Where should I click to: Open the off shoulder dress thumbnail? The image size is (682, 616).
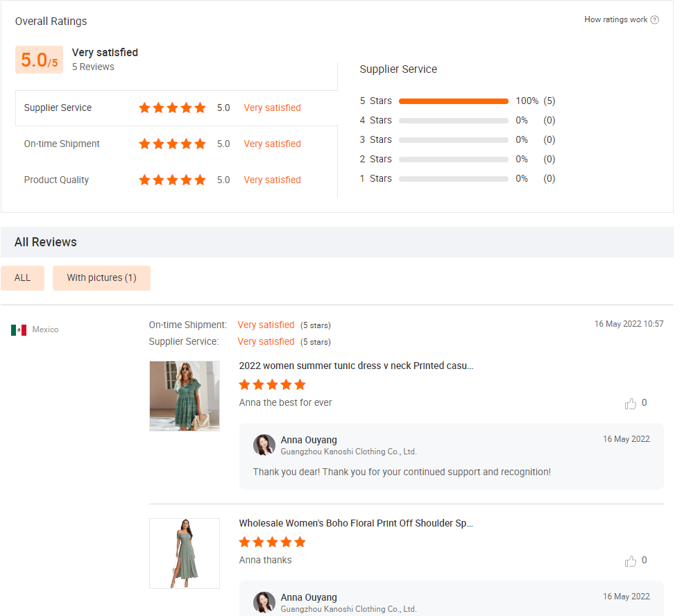tap(185, 554)
